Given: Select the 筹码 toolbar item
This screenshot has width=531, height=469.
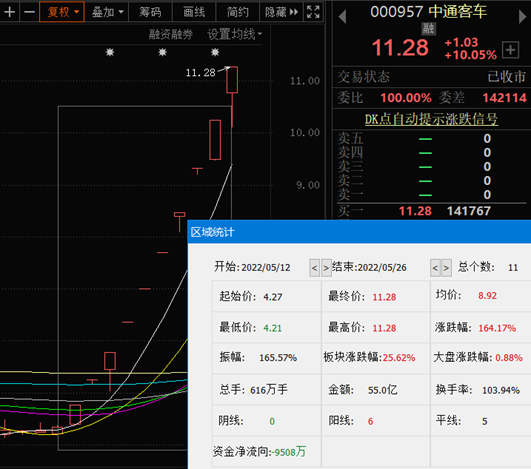Looking at the screenshot, I should click(x=150, y=12).
